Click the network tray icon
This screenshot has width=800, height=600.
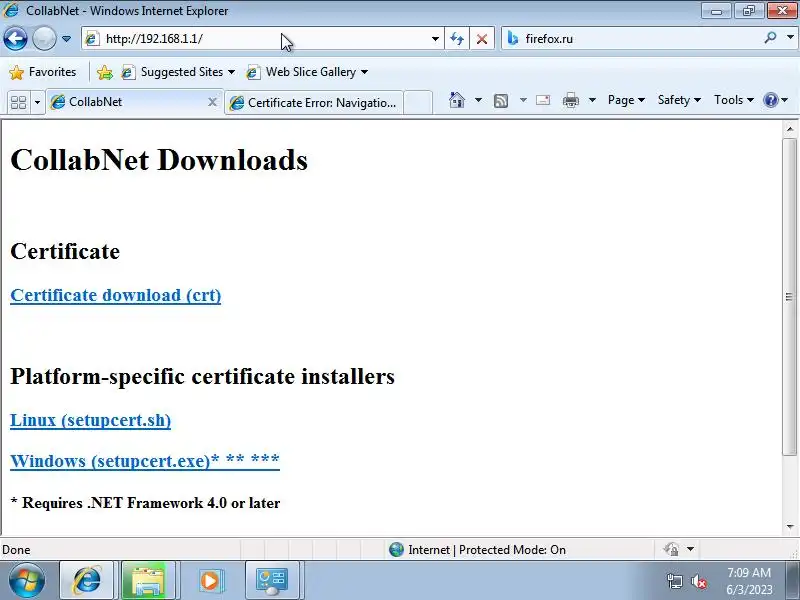(x=674, y=581)
